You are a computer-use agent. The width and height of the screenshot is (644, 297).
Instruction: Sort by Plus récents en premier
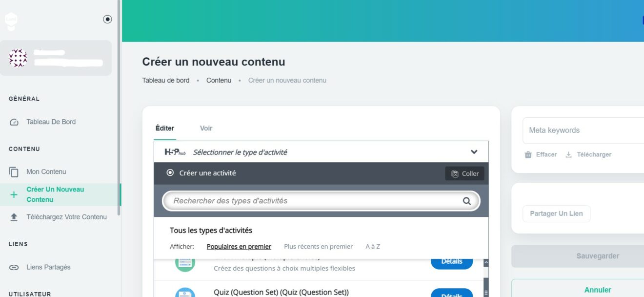[x=318, y=247]
